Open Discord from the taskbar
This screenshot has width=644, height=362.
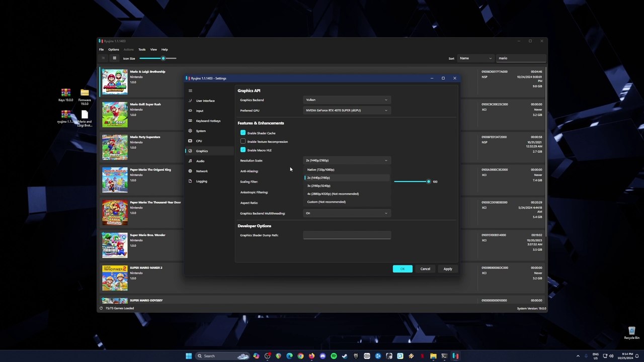click(323, 356)
